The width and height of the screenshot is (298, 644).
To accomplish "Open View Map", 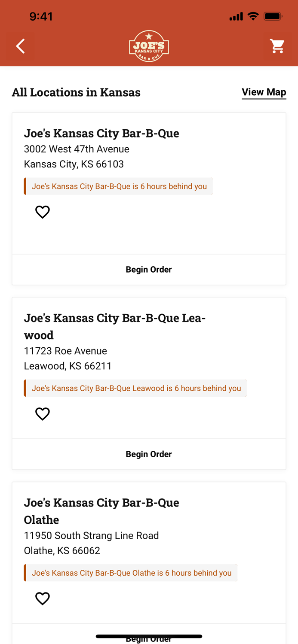I will coord(264,92).
